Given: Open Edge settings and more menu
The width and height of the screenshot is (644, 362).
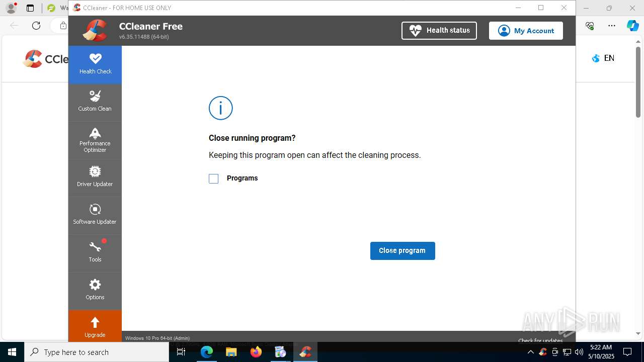Looking at the screenshot, I should [x=612, y=26].
